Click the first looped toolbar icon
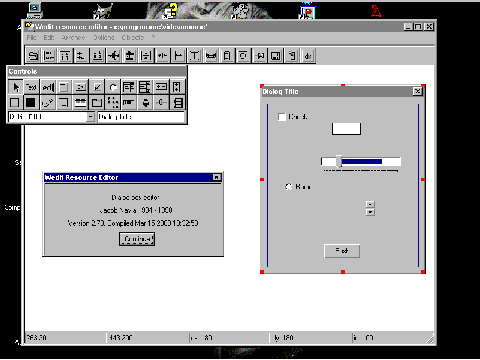The image size is (480, 360). (x=33, y=56)
